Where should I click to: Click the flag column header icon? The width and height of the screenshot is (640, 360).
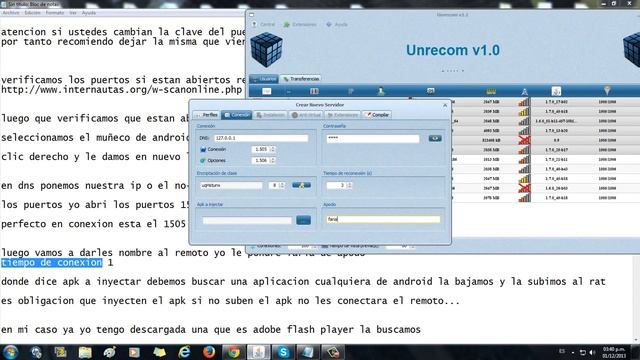click(267, 91)
